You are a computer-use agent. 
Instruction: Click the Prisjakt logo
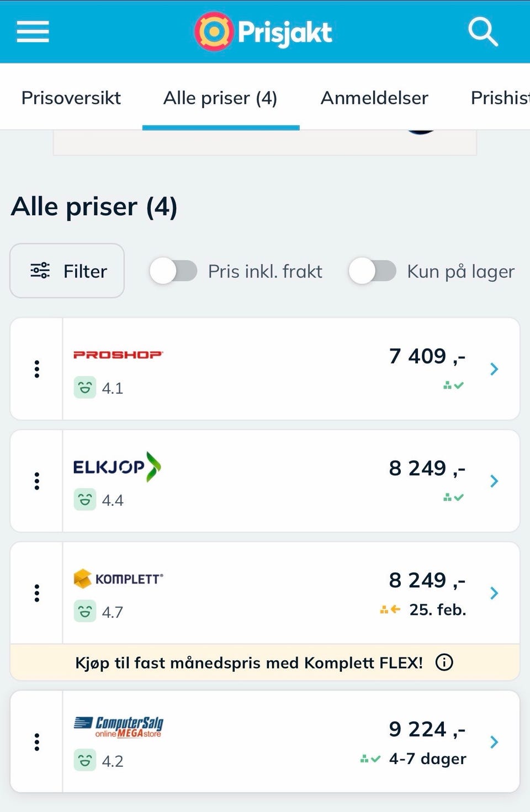[263, 32]
